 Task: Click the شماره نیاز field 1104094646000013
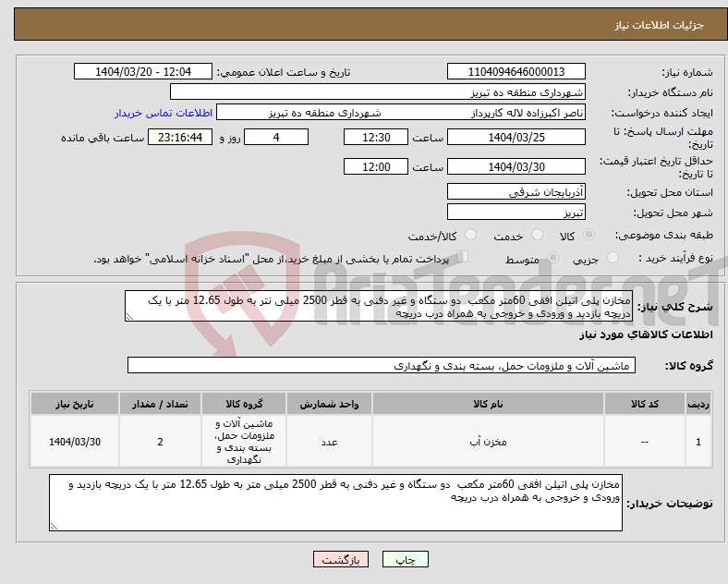pos(516,71)
